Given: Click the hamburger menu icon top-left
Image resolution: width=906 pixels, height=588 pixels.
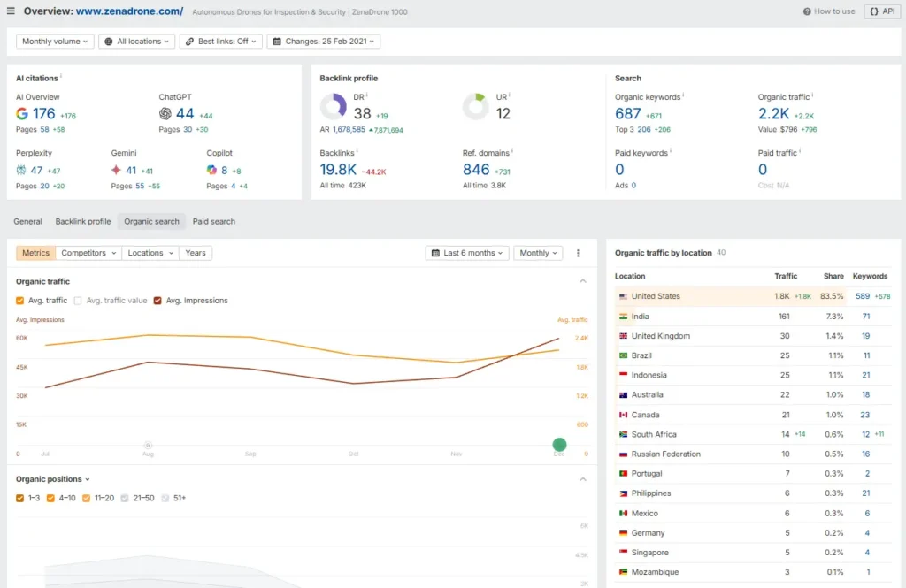Looking at the screenshot, I should coord(12,10).
